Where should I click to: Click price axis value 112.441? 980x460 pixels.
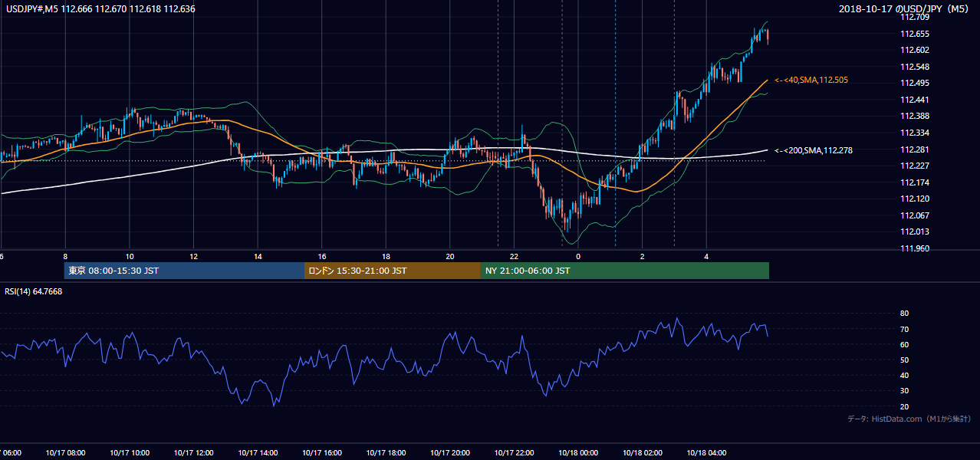[915, 100]
